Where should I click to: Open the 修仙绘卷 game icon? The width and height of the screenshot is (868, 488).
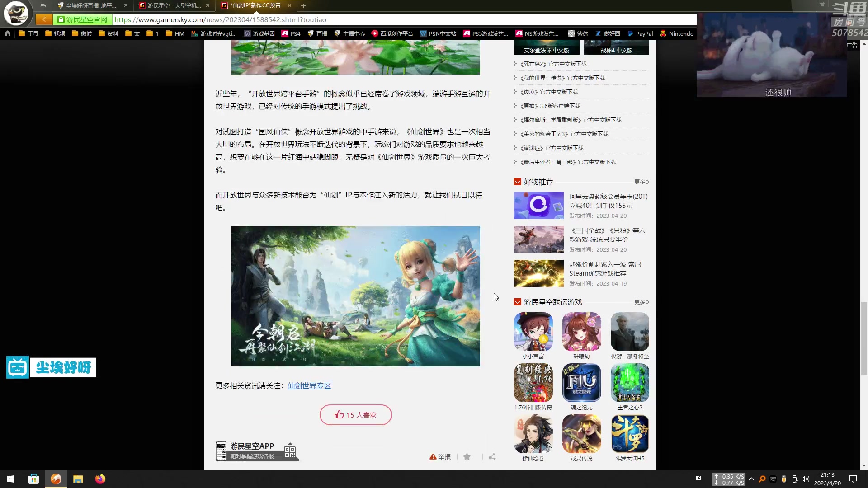click(533, 434)
